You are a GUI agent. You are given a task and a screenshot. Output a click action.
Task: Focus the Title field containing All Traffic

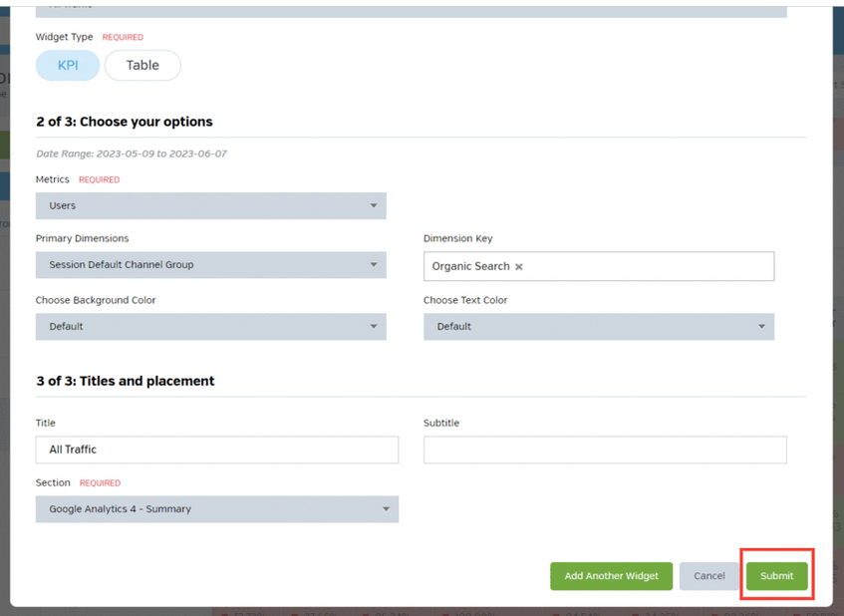coord(216,450)
